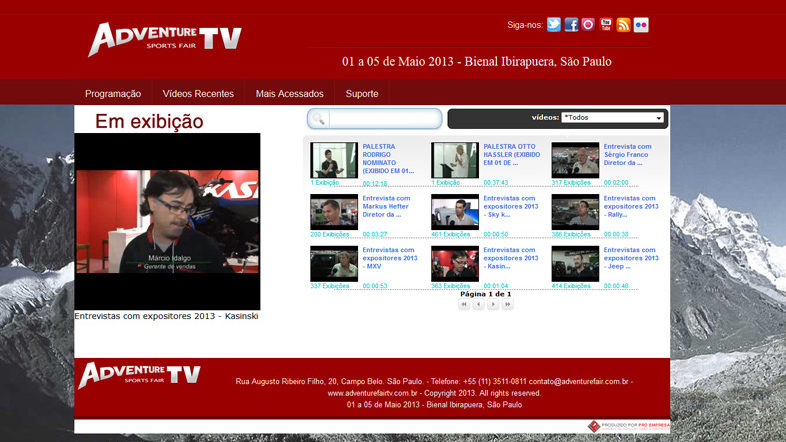Expand the vídeos filter dropdown showing *Todos
Screen dimensions: 786x442
click(x=612, y=118)
